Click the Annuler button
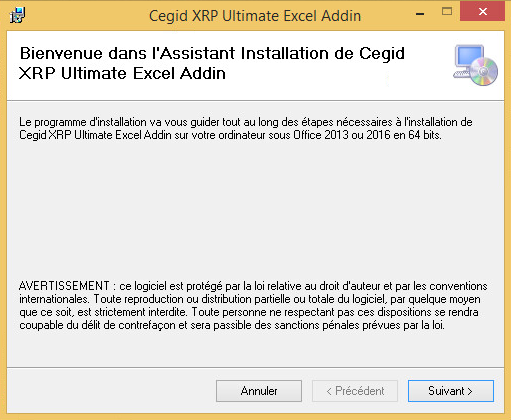The image size is (511, 420). (x=259, y=391)
